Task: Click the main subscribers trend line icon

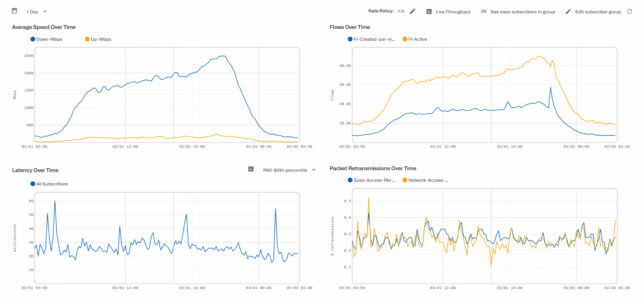Action: tap(483, 12)
